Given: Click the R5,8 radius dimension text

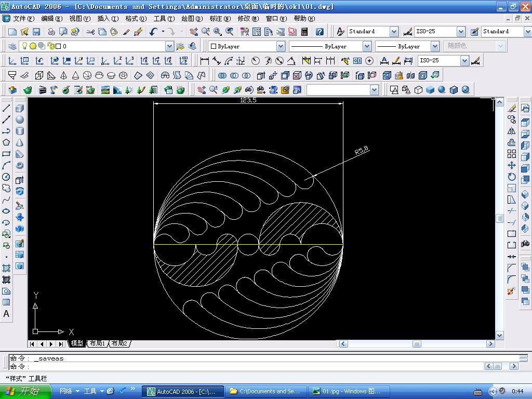Looking at the screenshot, I should click(x=362, y=150).
